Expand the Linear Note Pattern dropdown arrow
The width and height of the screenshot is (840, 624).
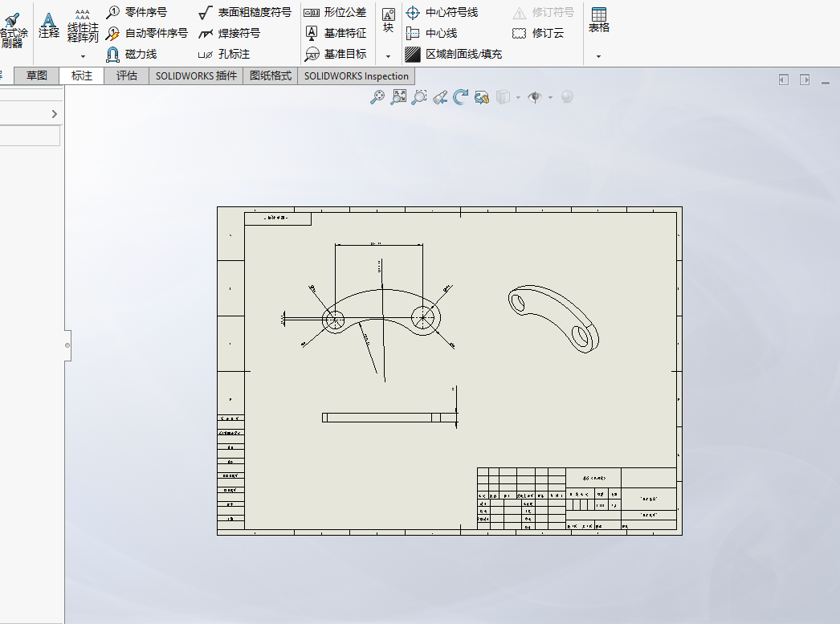(x=83, y=56)
